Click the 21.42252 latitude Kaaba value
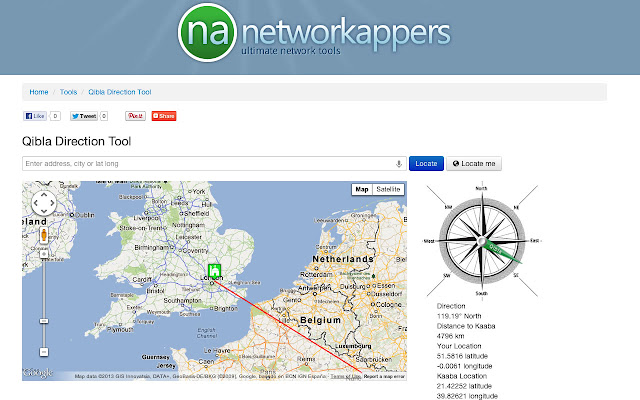 pyautogui.click(x=464, y=386)
